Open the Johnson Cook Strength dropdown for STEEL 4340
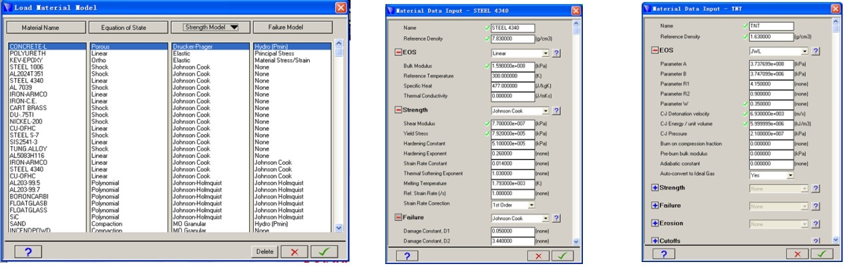Screen dimensions: 868x272 coord(519,110)
